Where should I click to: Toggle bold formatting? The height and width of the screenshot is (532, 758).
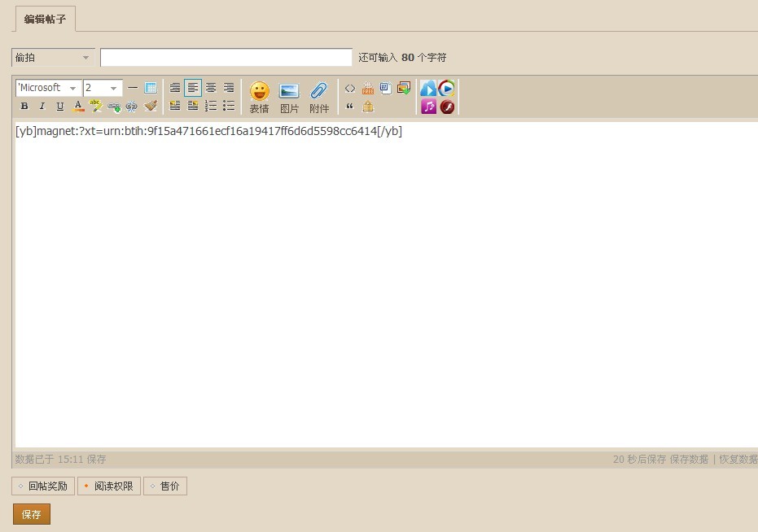click(24, 106)
